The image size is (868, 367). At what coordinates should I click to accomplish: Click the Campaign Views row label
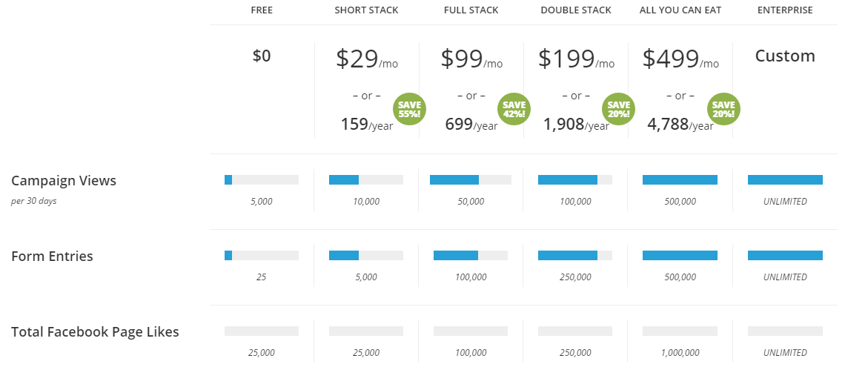click(x=64, y=180)
